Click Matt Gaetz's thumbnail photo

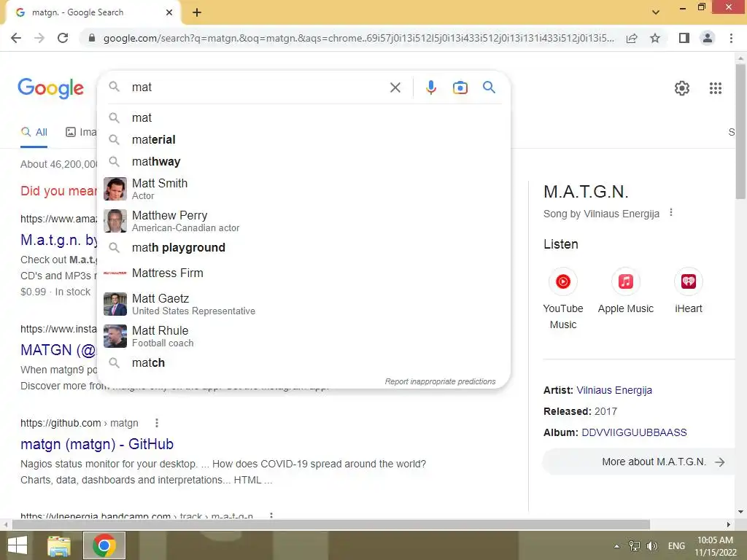[x=115, y=304]
